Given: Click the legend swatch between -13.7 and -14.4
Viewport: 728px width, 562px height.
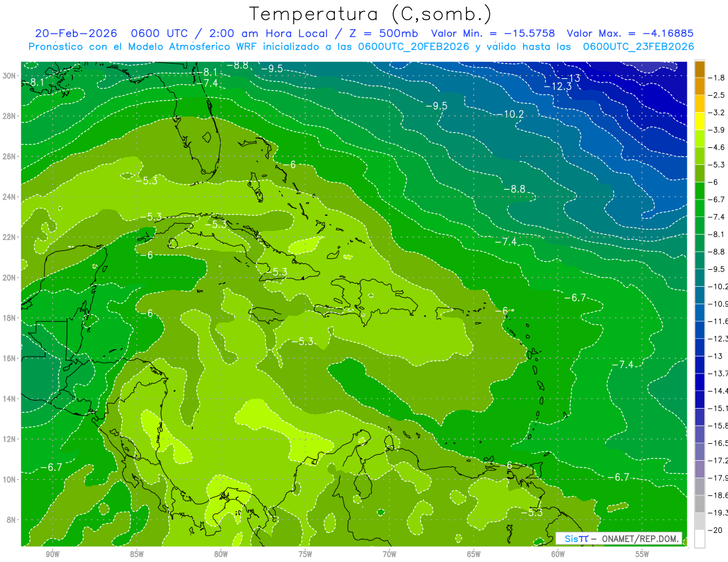Looking at the screenshot, I should tap(699, 382).
